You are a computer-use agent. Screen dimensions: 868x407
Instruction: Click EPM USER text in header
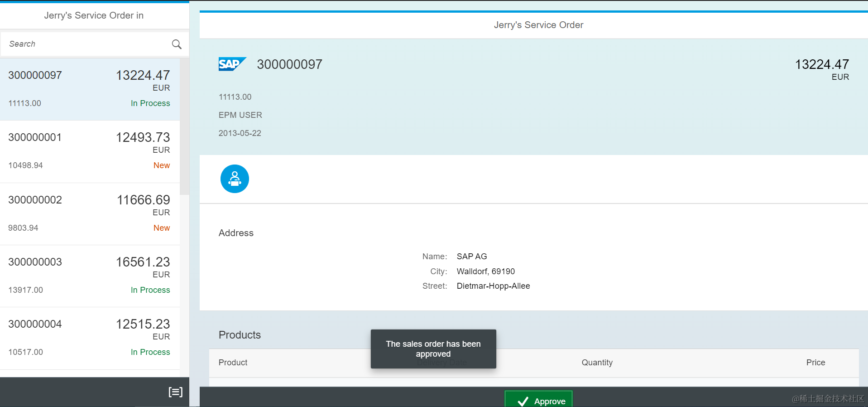[240, 115]
